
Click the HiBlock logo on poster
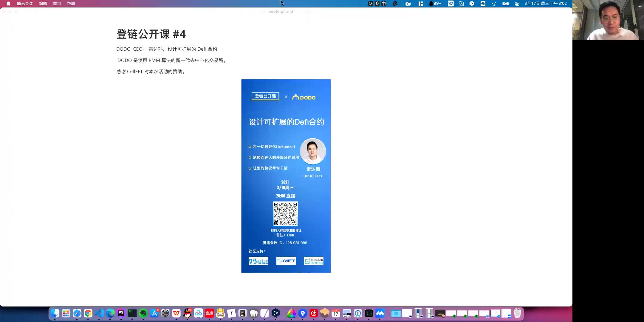pos(314,261)
